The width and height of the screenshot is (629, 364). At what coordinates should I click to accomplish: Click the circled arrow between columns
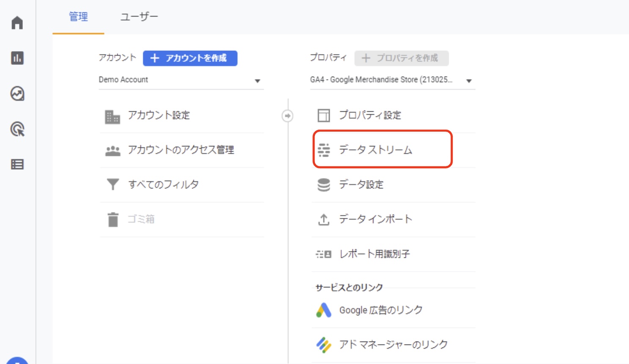click(287, 116)
